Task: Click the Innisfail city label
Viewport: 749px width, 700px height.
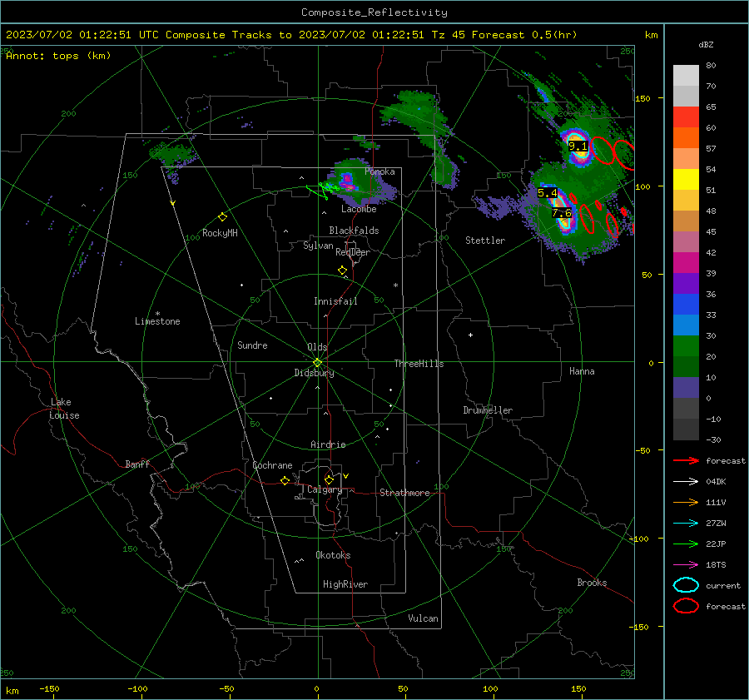Action: 335,301
